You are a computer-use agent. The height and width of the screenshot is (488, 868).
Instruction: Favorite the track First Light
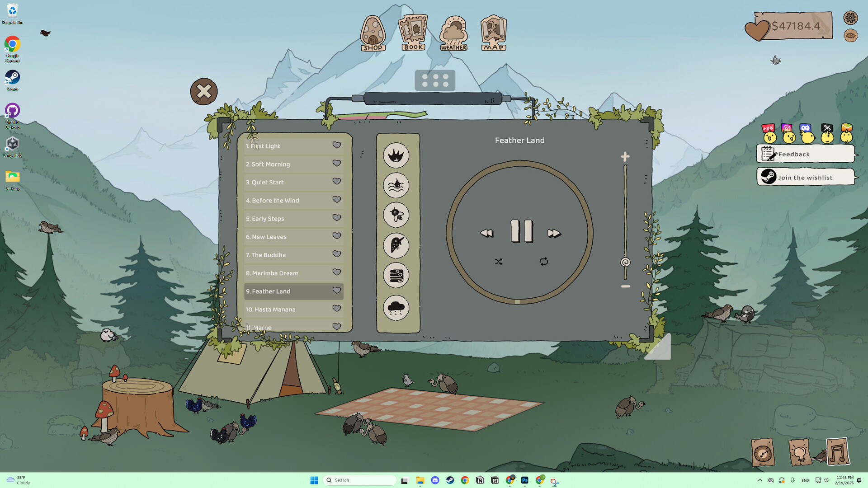(x=337, y=145)
